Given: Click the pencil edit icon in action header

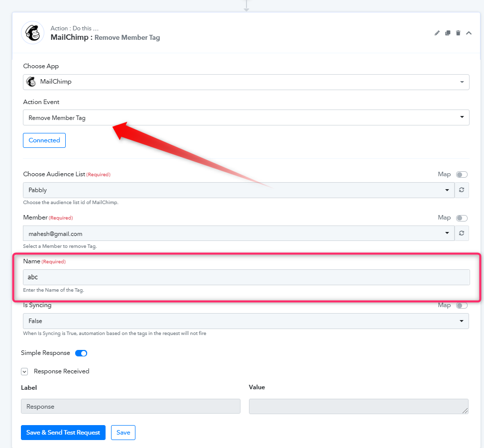Looking at the screenshot, I should [x=437, y=33].
